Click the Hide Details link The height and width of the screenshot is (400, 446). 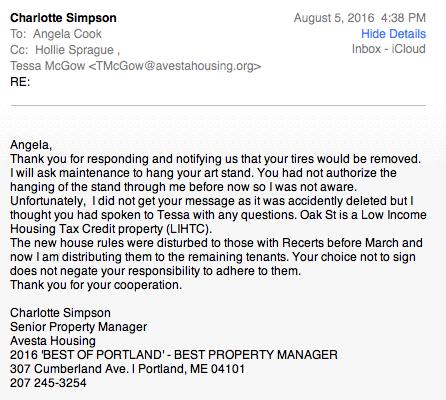pos(393,34)
